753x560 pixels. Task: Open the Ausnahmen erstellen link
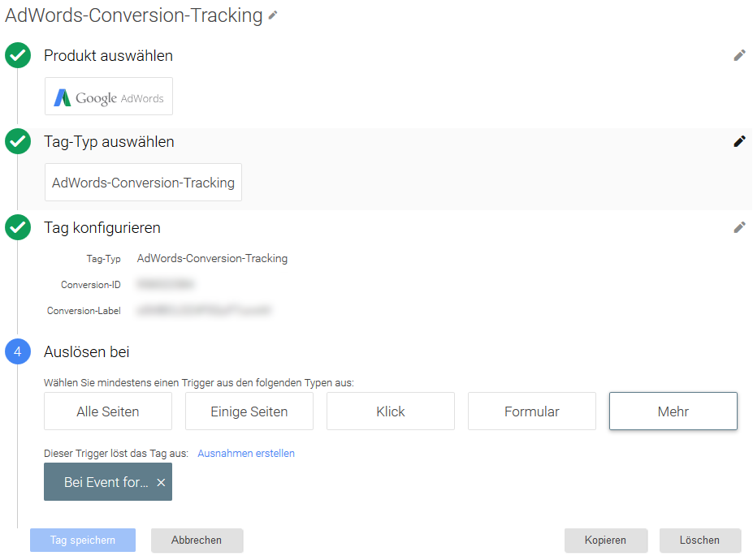tap(246, 454)
